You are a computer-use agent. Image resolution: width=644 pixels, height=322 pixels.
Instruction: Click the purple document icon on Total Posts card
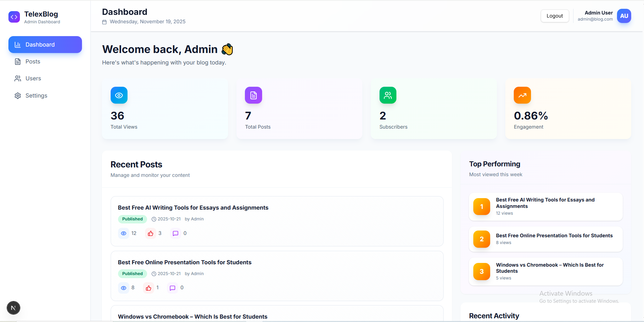pyautogui.click(x=253, y=95)
